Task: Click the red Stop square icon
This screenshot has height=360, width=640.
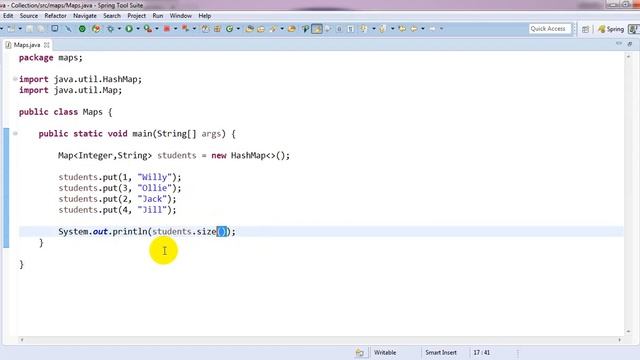Action: point(167,29)
